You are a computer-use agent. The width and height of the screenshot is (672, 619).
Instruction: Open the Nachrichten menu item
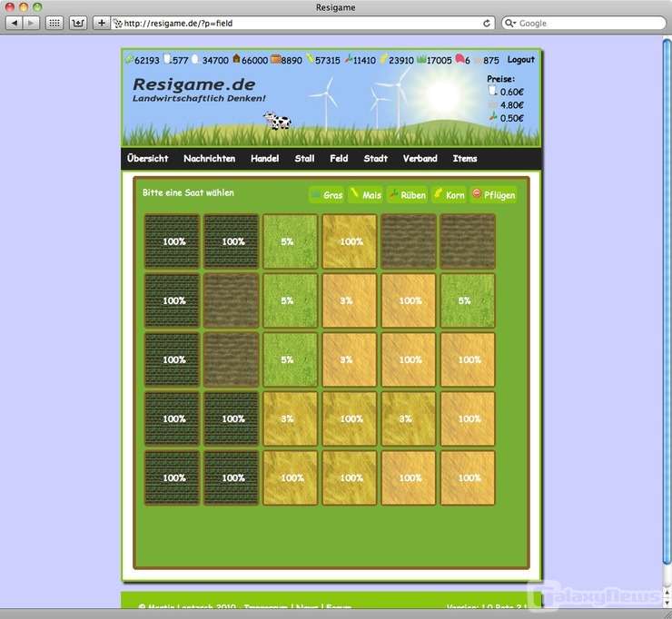pyautogui.click(x=210, y=159)
